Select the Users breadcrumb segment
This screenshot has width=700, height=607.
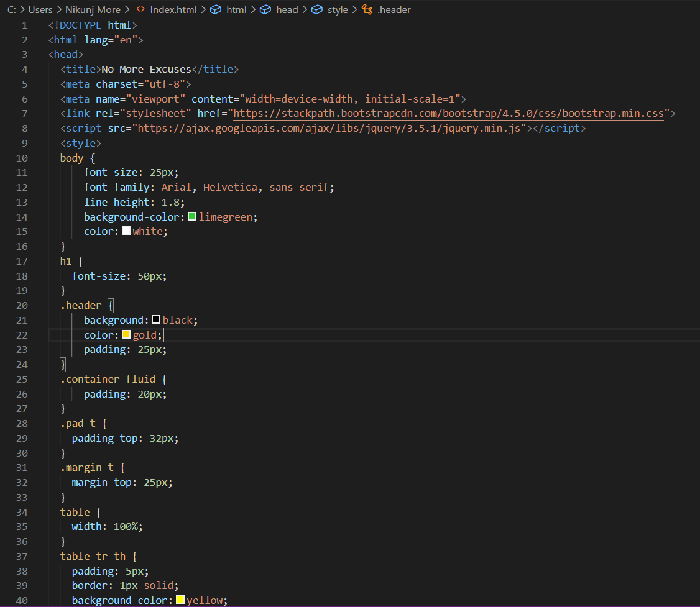coord(40,9)
